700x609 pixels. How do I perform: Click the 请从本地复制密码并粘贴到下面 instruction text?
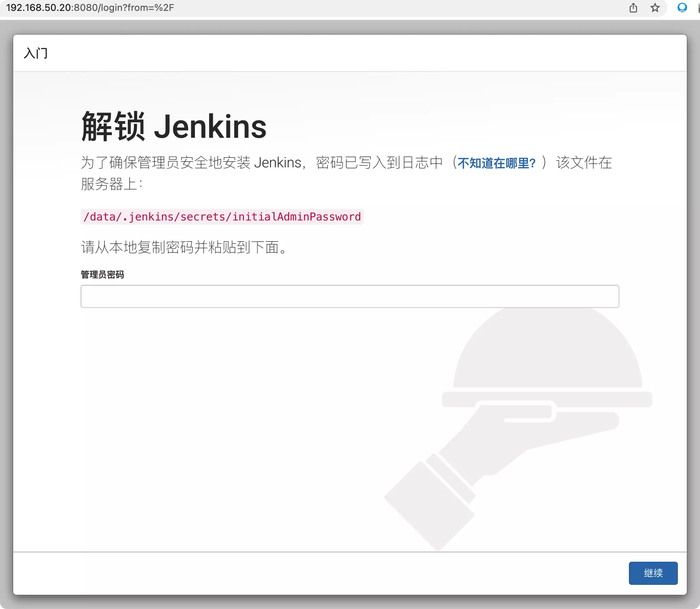click(185, 247)
